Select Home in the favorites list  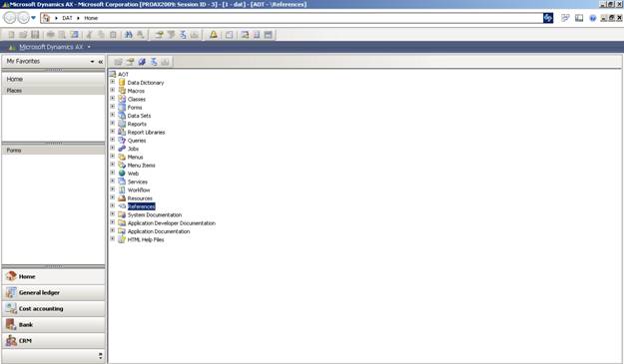(54, 79)
